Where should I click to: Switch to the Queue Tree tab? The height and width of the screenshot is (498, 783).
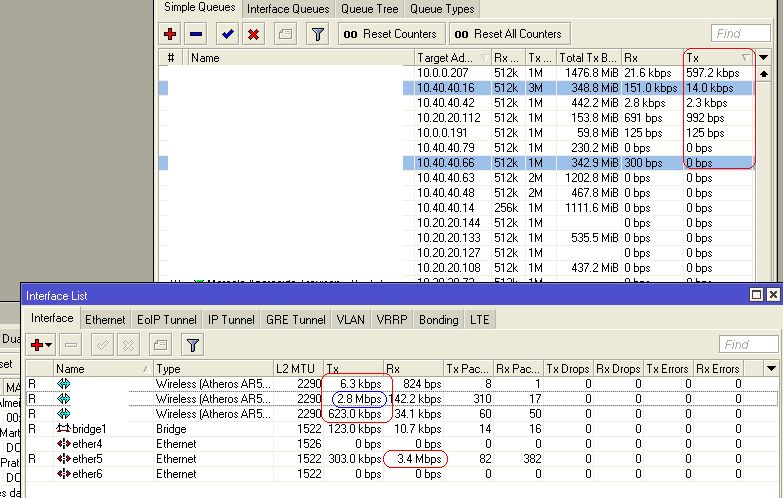(x=369, y=9)
